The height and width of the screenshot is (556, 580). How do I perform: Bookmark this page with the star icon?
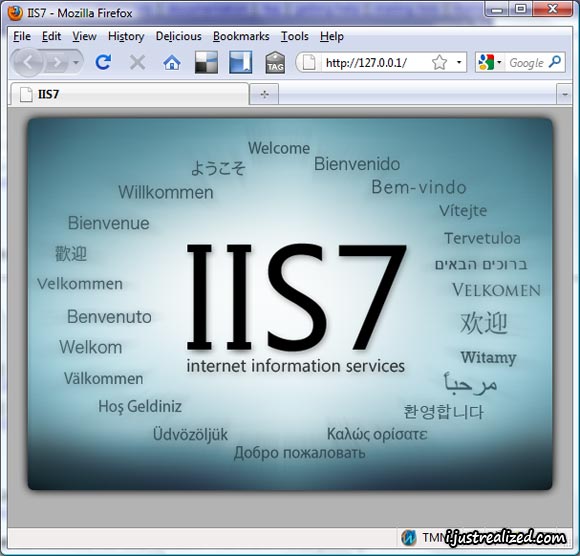pyautogui.click(x=439, y=62)
